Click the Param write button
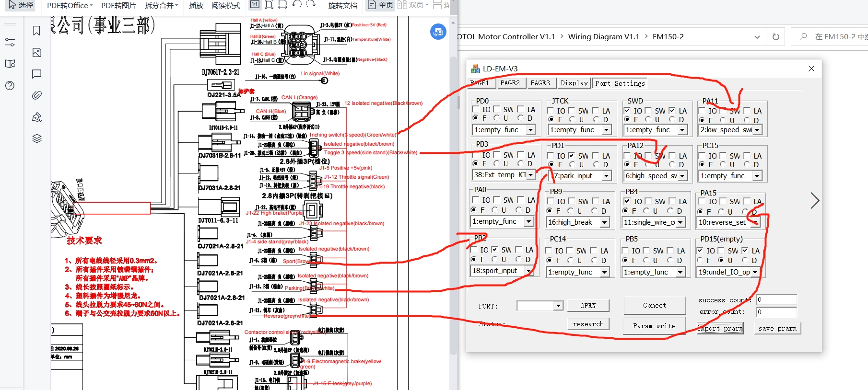Image resolution: width=868 pixels, height=390 pixels. (x=654, y=326)
